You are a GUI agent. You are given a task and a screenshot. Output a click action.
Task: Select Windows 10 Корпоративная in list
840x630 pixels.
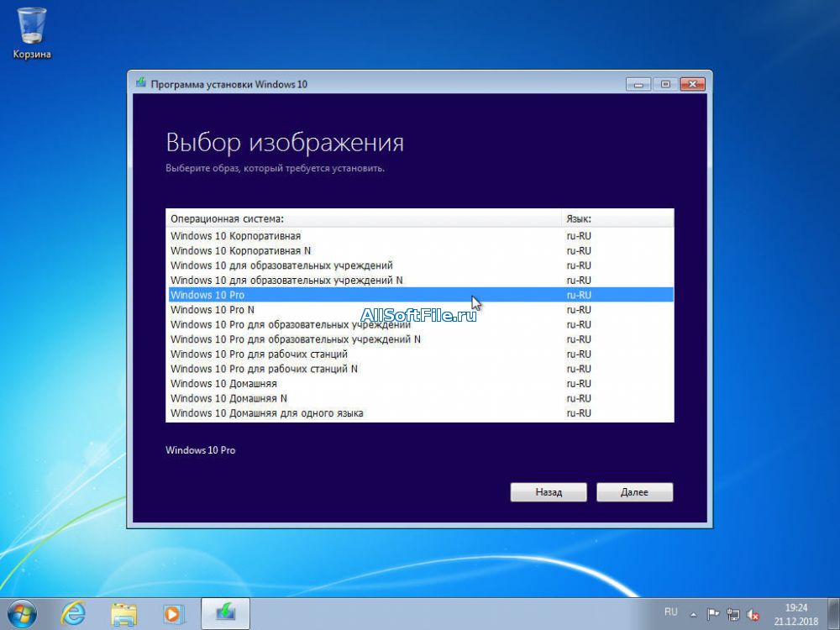click(235, 236)
